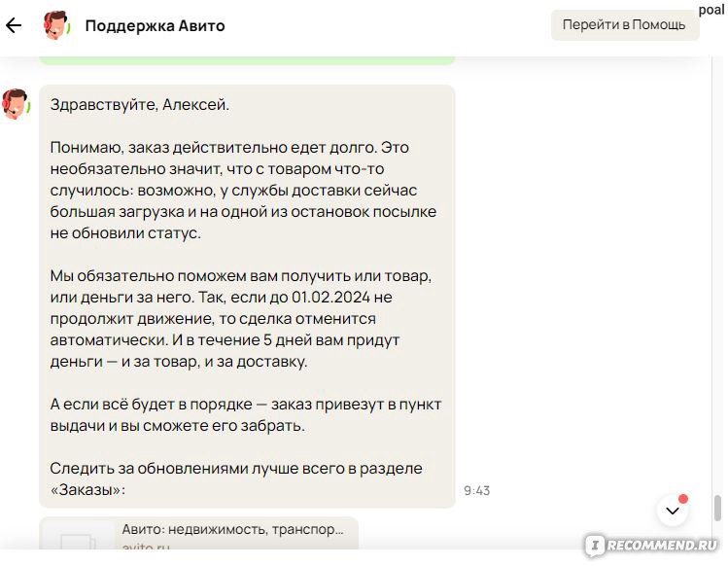728x566 pixels.
Task: Click the support agent avatar beside the message
Action: pyautogui.click(x=16, y=104)
